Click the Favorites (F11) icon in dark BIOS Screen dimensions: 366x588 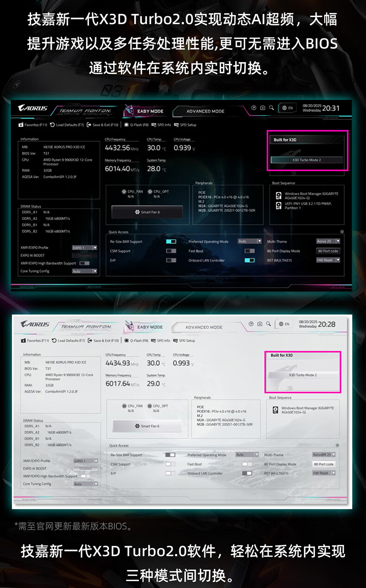click(x=21, y=125)
